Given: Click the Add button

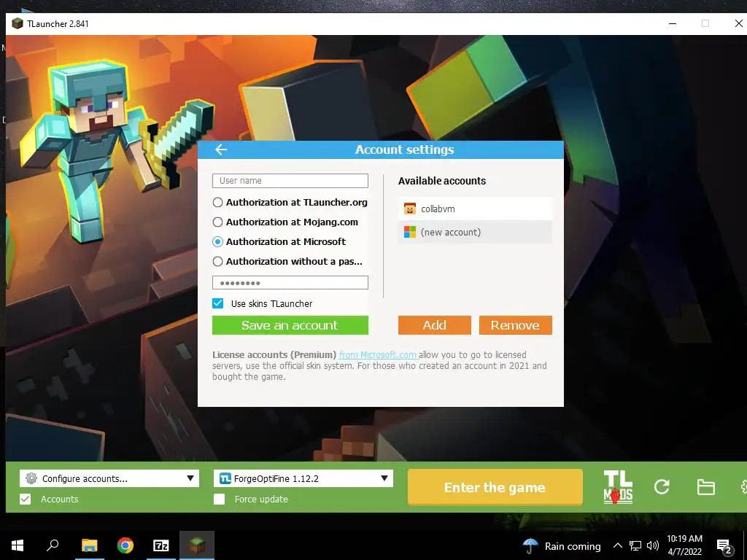Looking at the screenshot, I should [435, 325].
